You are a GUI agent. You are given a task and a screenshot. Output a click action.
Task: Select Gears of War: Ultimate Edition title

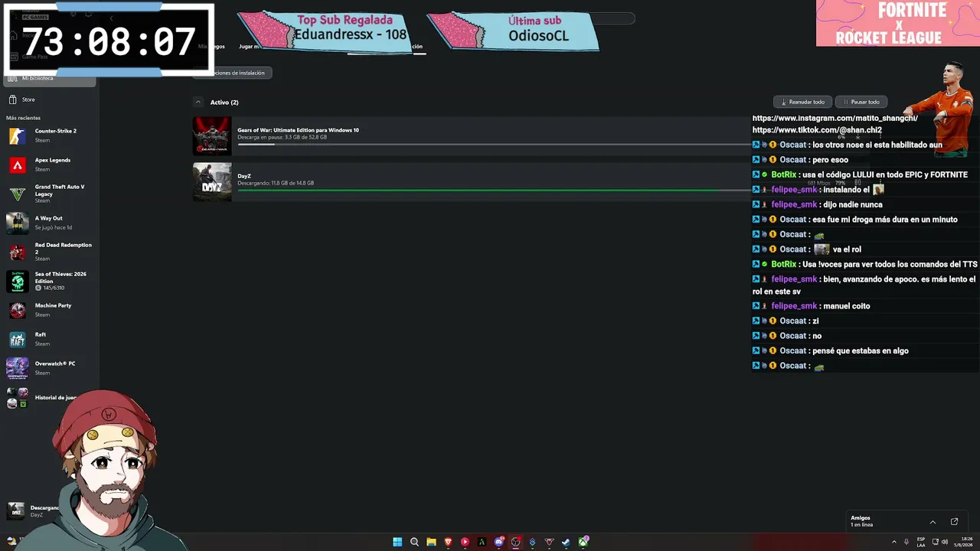(298, 130)
